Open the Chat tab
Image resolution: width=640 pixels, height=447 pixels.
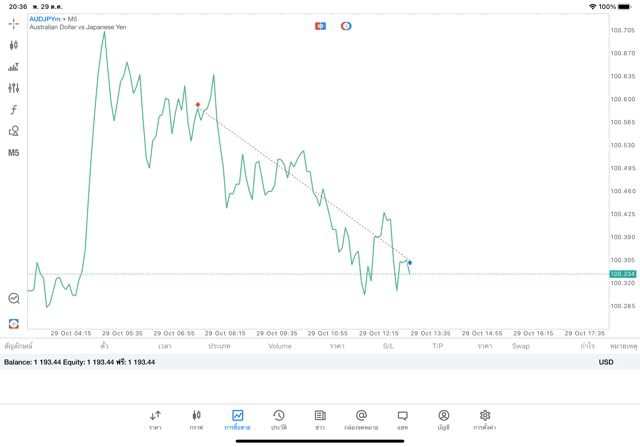pyautogui.click(x=402, y=419)
